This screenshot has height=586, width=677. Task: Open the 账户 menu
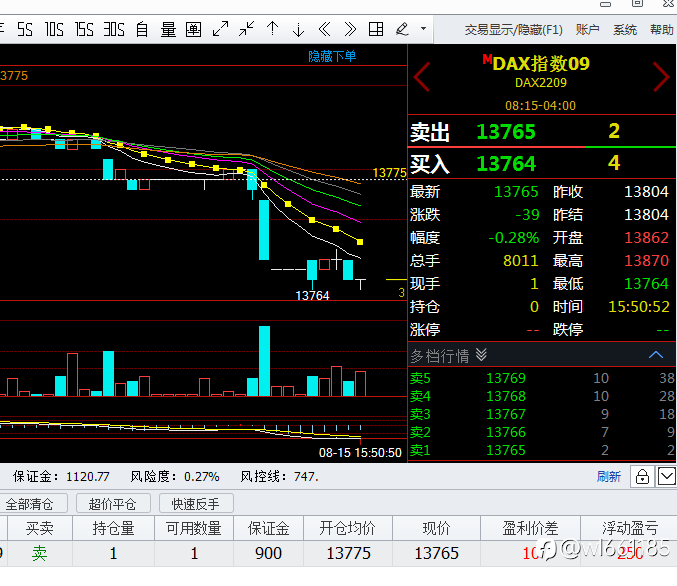(588, 30)
